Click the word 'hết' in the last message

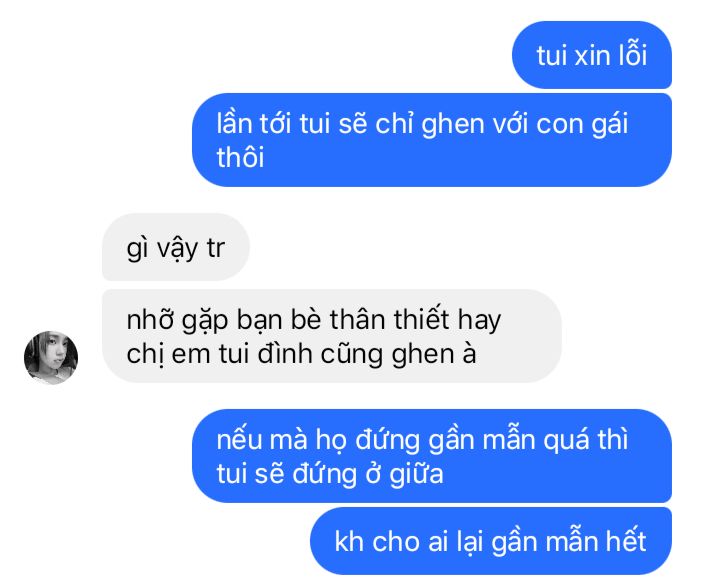pos(626,541)
